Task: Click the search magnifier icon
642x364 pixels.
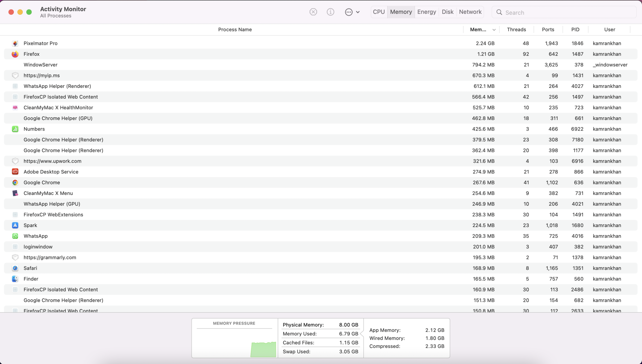Action: click(499, 12)
